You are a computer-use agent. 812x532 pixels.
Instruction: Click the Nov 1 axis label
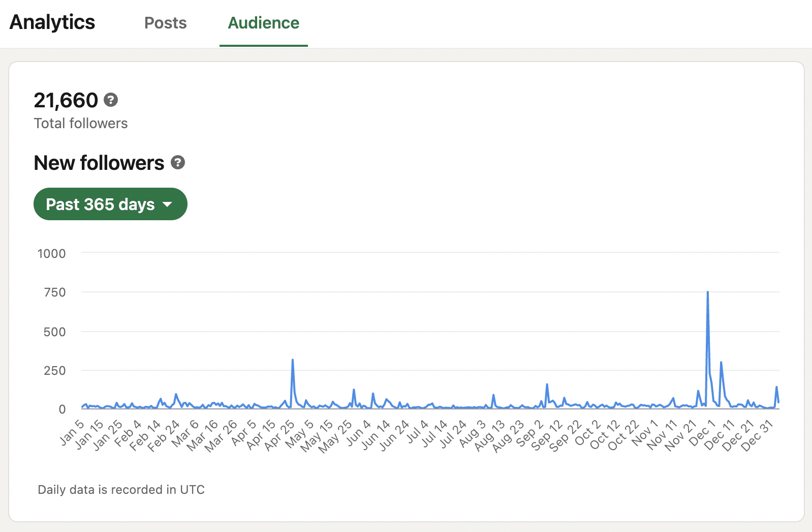click(645, 433)
